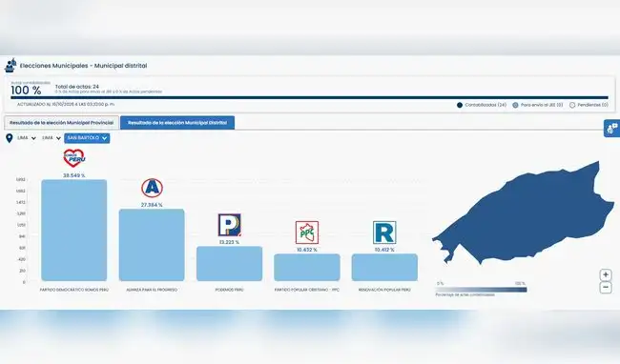Open the second LIMA province dropdown
This screenshot has width=620, height=364.
coord(52,138)
